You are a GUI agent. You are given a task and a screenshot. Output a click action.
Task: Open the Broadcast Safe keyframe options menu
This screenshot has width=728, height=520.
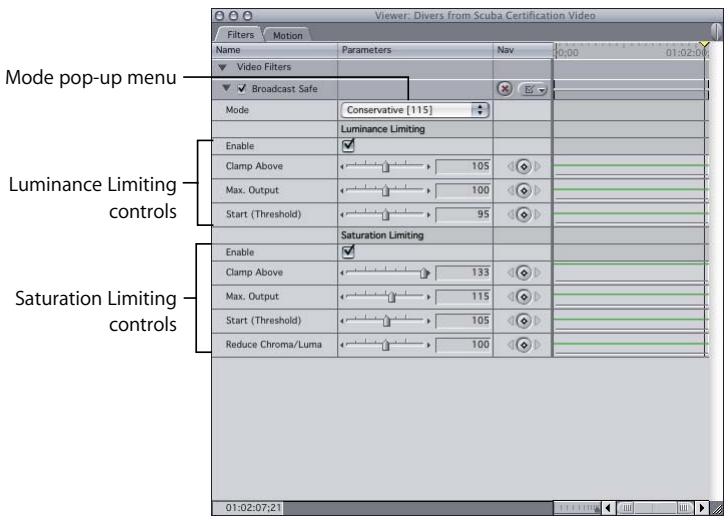point(533,89)
